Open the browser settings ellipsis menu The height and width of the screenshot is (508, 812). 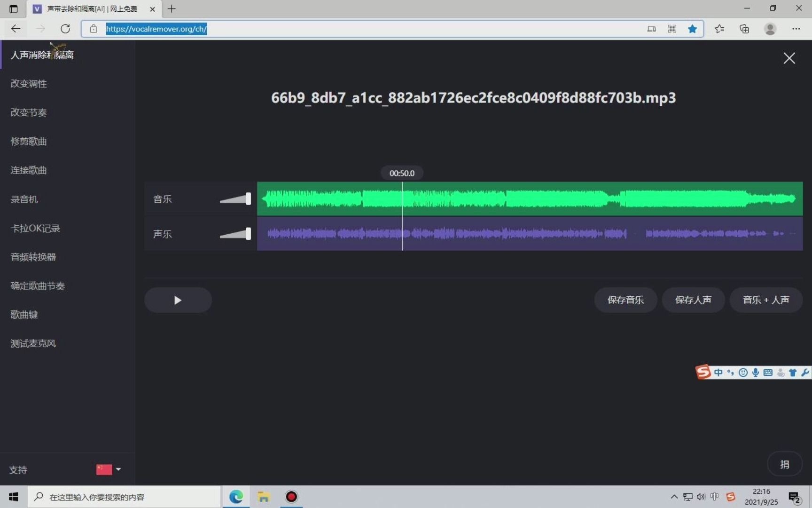pos(796,29)
